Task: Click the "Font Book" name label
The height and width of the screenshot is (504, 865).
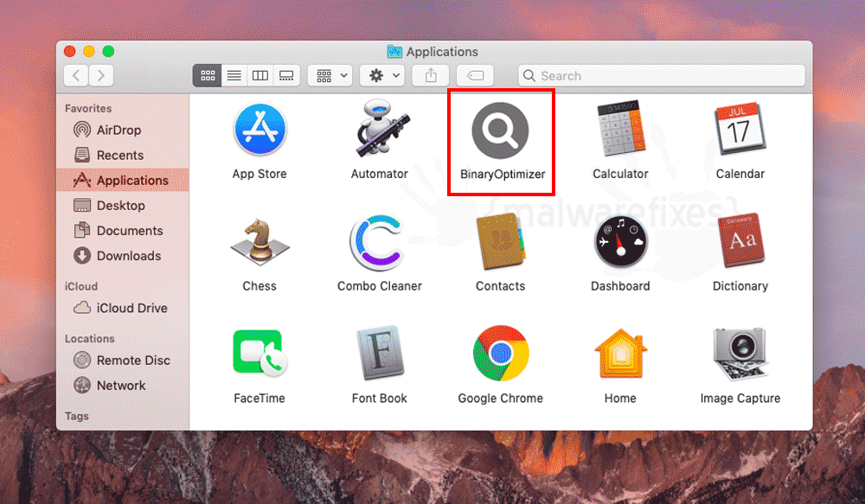Action: [380, 399]
